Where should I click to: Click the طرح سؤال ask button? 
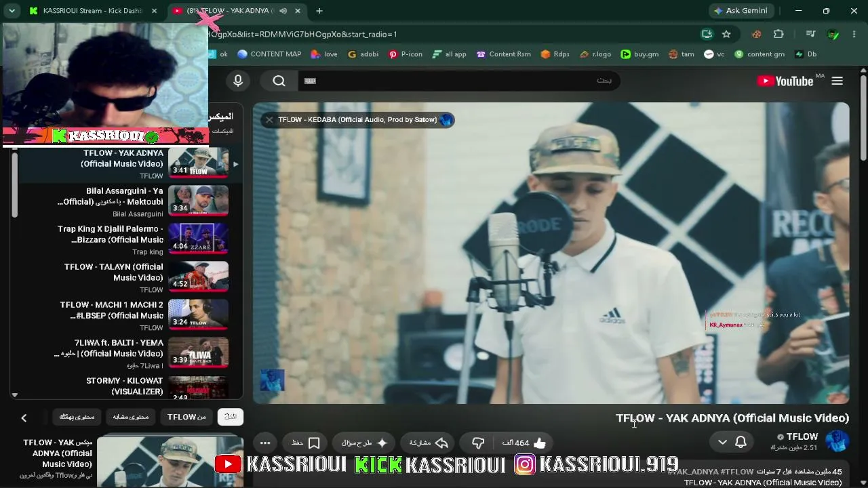pos(364,443)
